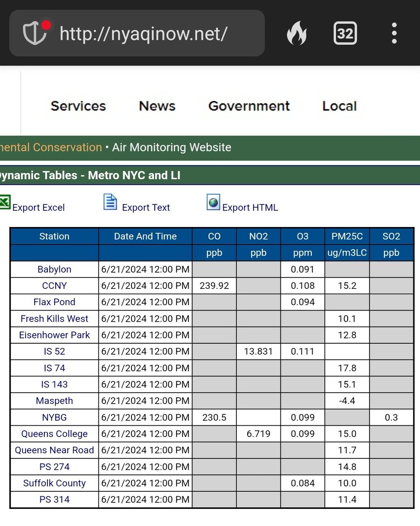Click the Export HTML globe icon

point(213,203)
